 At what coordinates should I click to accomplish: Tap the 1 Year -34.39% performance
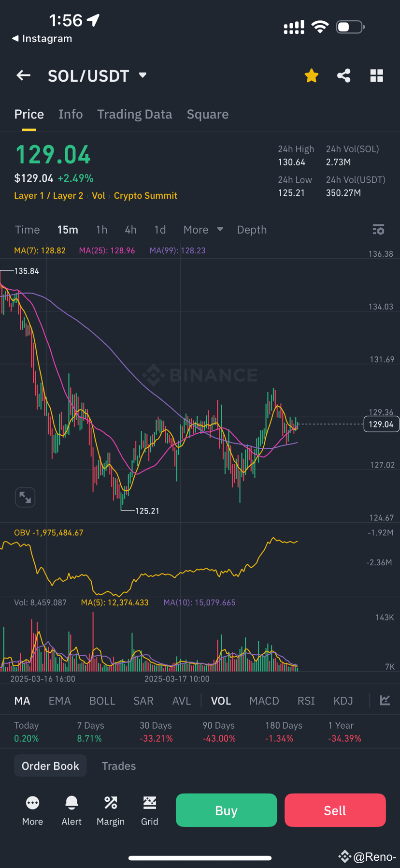(x=344, y=732)
